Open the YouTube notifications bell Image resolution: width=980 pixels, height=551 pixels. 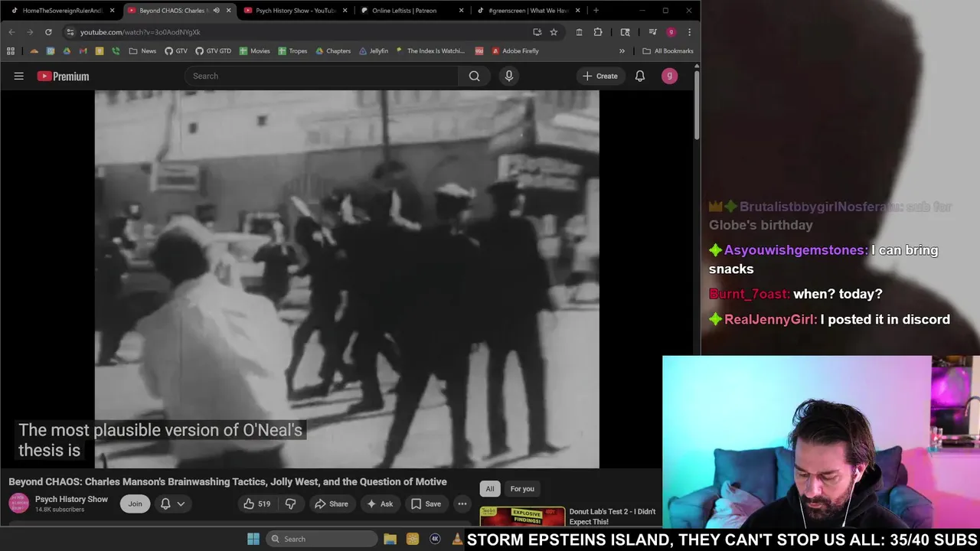(x=640, y=76)
